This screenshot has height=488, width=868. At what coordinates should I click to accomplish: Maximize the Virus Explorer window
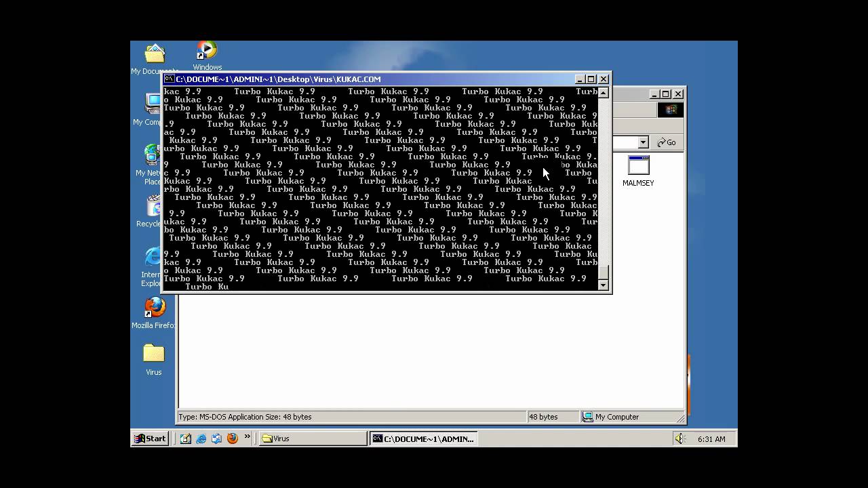tap(665, 94)
